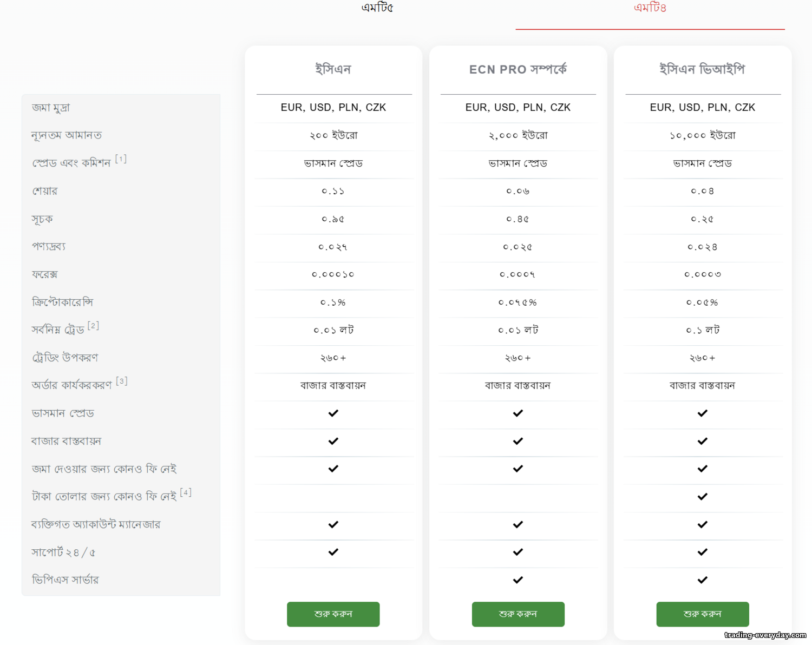Click the ভিপিএস সার্ভার row label
Image resolution: width=812 pixels, height=645 pixels.
click(x=65, y=580)
